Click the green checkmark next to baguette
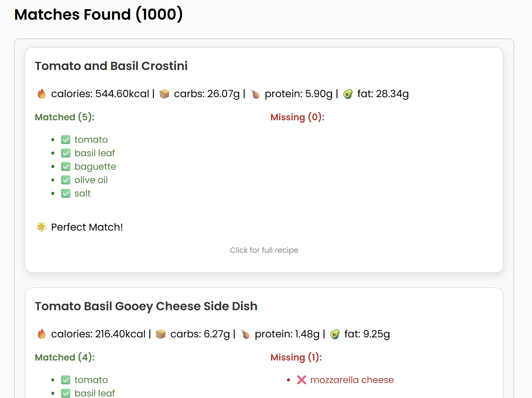The width and height of the screenshot is (532, 398). (66, 167)
